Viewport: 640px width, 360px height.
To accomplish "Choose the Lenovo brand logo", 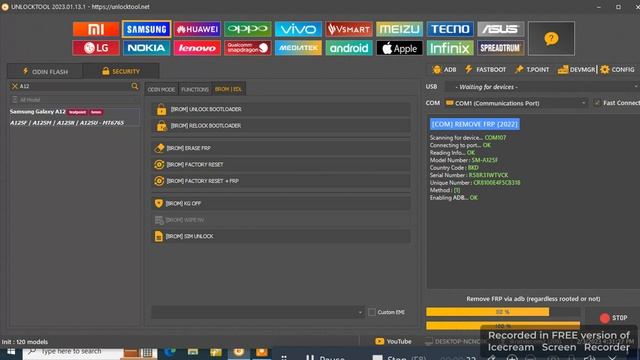I will click(197, 48).
